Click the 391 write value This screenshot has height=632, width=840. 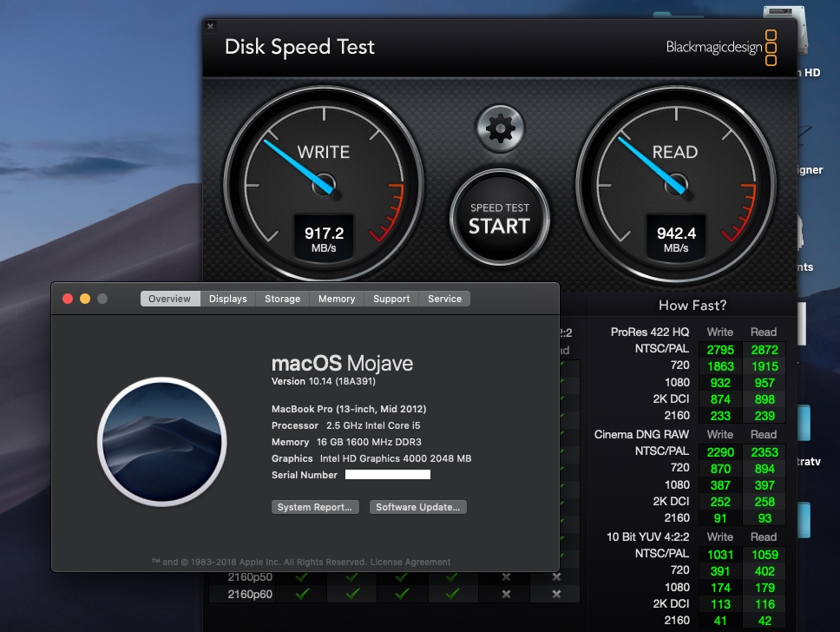coord(720,571)
